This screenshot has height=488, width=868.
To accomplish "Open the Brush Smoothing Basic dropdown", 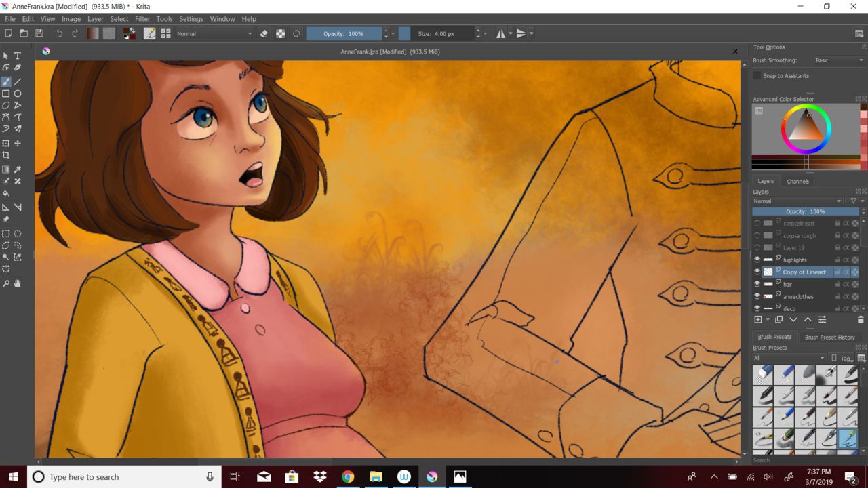I will [839, 60].
